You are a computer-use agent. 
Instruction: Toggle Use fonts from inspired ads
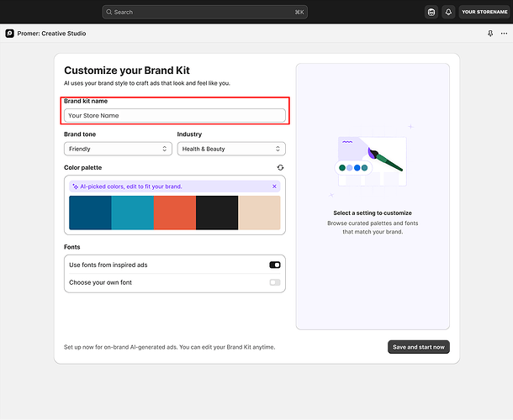[x=275, y=265]
